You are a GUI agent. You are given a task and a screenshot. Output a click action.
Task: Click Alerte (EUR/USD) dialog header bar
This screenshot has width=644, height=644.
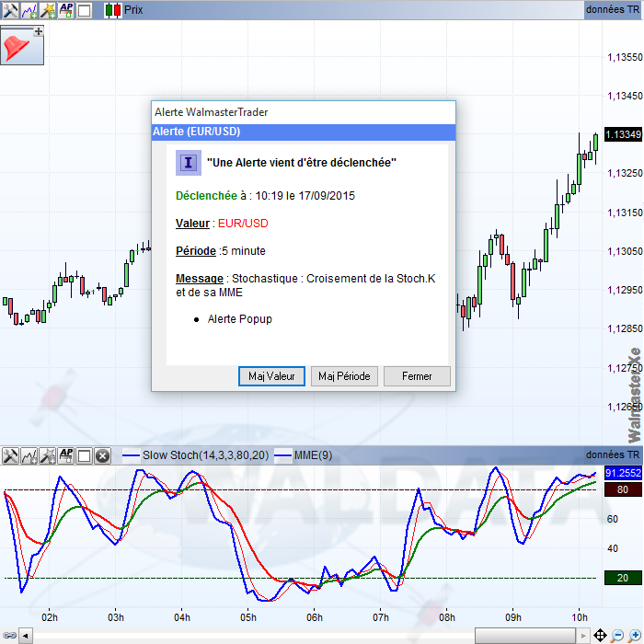tap(304, 132)
